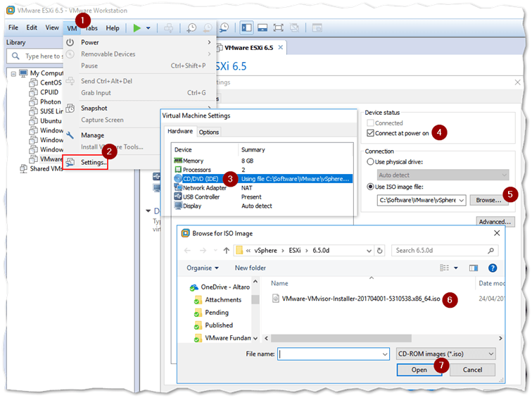The width and height of the screenshot is (532, 398).
Task: Select the VMware-VMvisor-Installer ISO file
Action: (356, 299)
